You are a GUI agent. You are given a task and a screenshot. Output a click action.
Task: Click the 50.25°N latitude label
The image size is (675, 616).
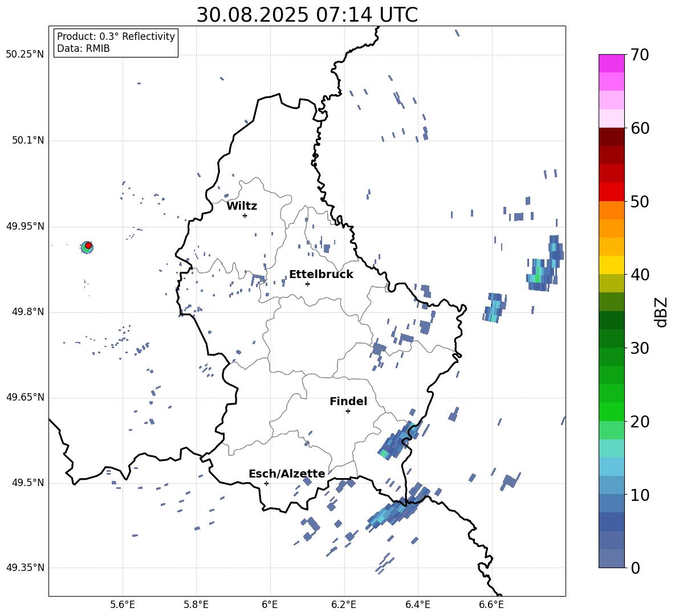pyautogui.click(x=25, y=55)
